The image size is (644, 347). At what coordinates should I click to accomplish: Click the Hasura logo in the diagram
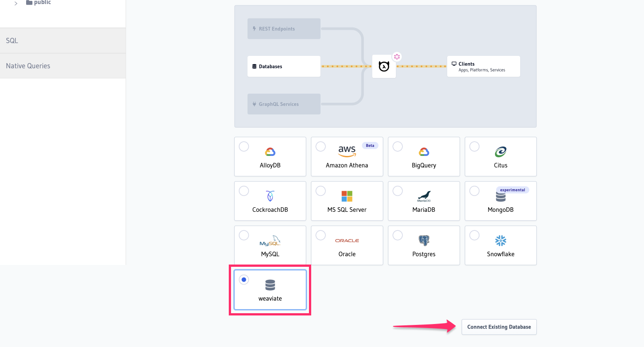point(384,66)
